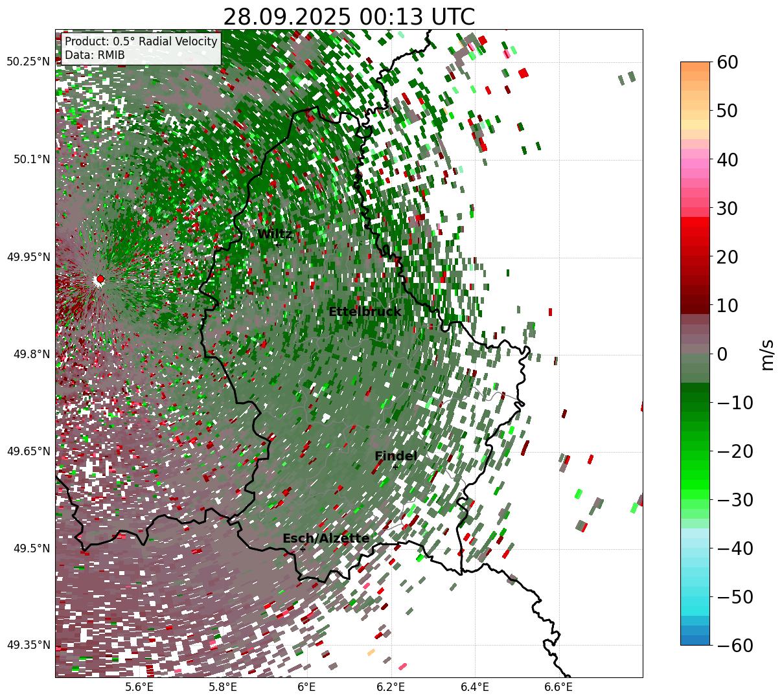Screen dimensions: 782x700
Task: Click the 49.5°N latitude tick label
Action: (31, 548)
